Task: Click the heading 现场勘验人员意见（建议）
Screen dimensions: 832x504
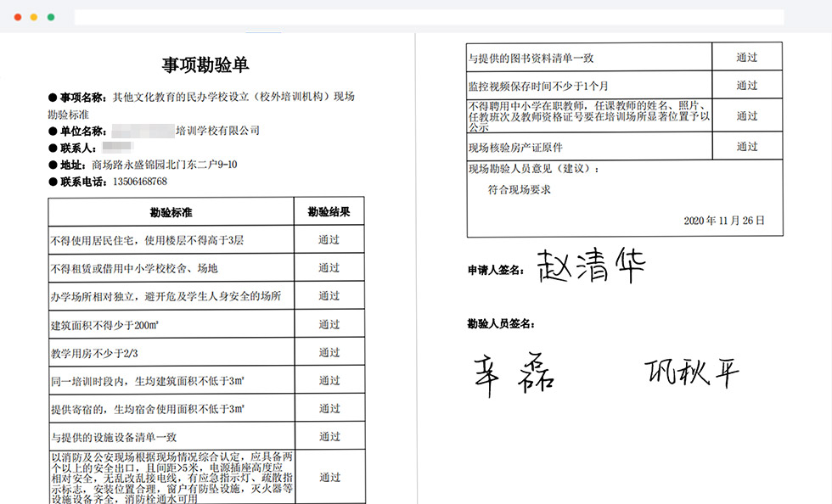Action: [x=534, y=169]
